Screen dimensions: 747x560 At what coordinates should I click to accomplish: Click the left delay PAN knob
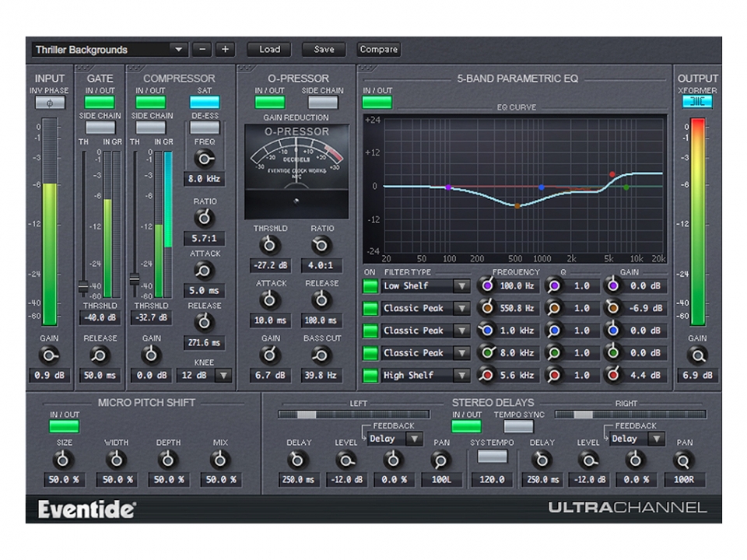[x=440, y=460]
